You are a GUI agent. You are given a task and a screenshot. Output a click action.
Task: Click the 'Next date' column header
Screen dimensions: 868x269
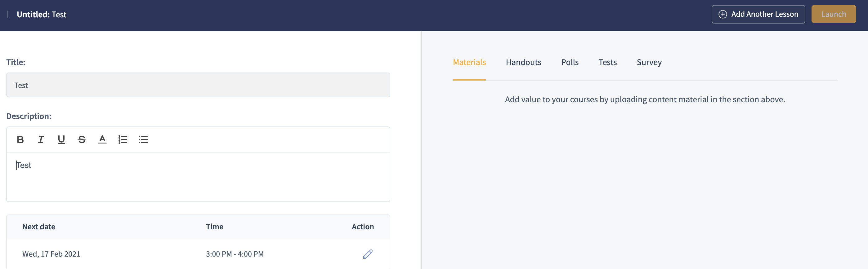pyautogui.click(x=39, y=227)
